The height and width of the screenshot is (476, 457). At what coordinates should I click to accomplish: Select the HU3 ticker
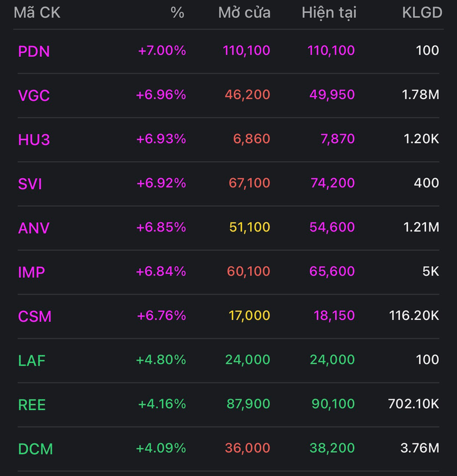pyautogui.click(x=34, y=140)
